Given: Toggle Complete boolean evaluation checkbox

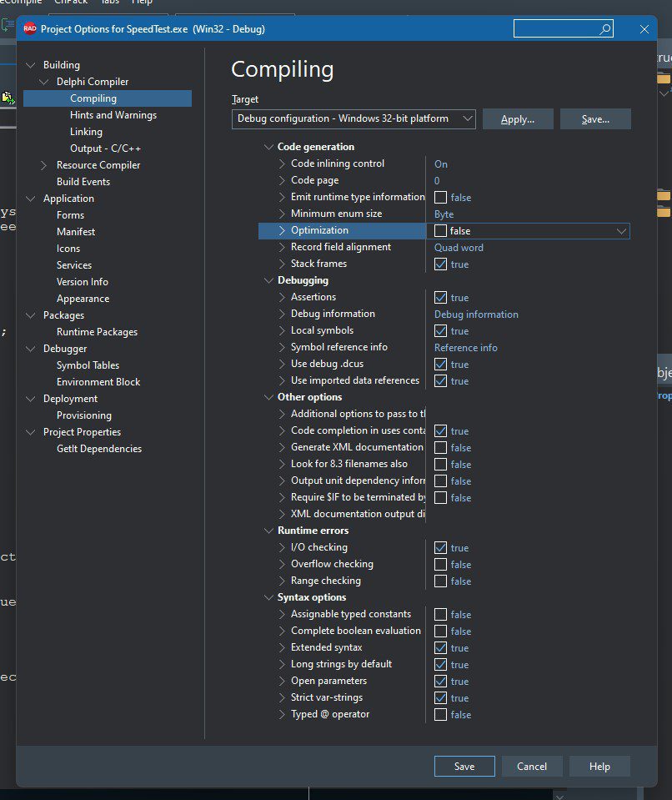Looking at the screenshot, I should click(440, 631).
